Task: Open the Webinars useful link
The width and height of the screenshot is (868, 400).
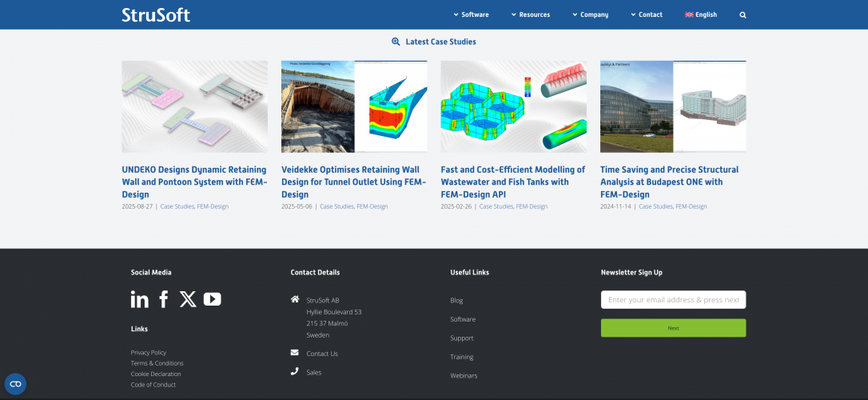Action: [464, 376]
